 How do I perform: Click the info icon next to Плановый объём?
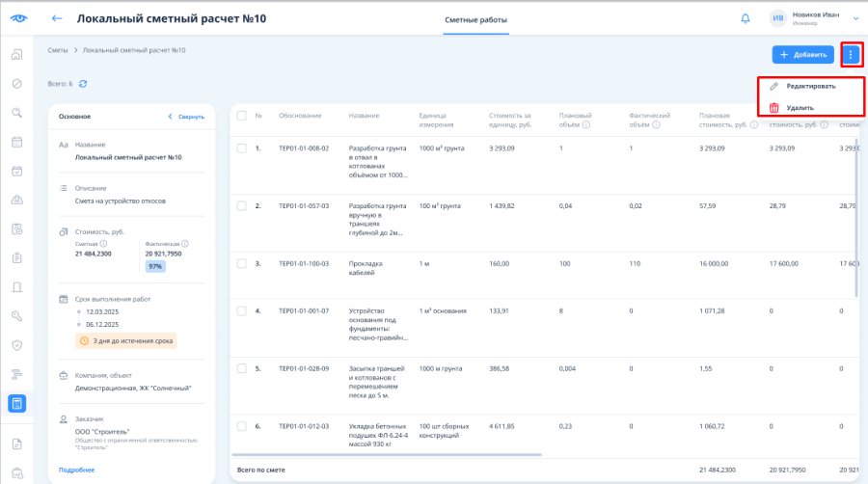click(586, 124)
